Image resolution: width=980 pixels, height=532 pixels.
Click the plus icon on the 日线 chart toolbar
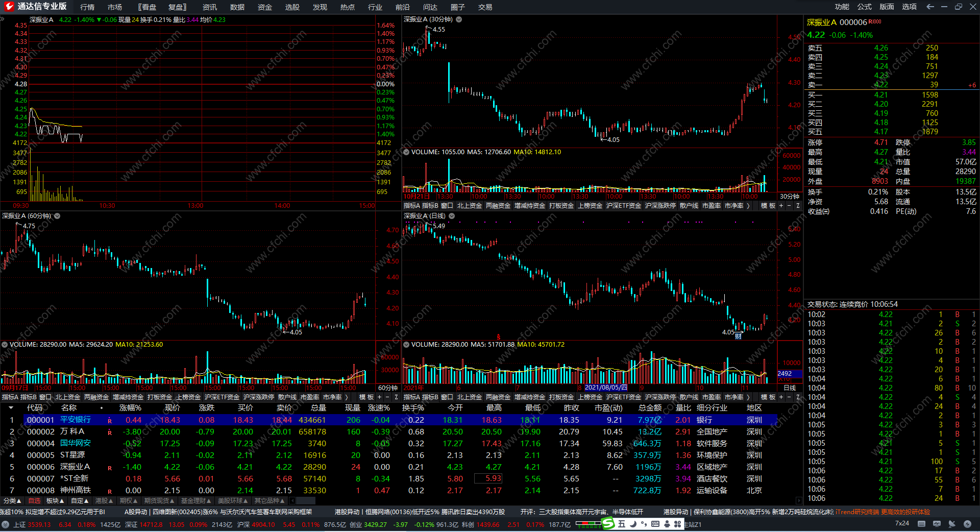[x=780, y=397]
